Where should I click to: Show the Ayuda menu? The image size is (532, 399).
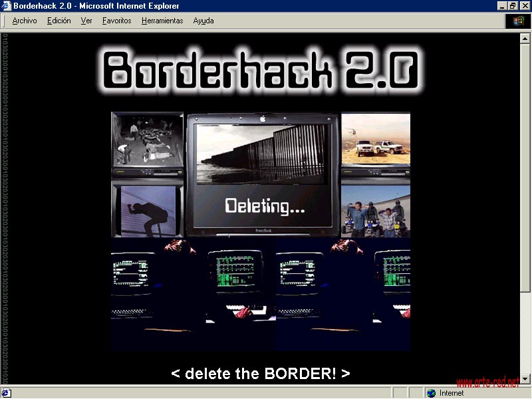click(x=203, y=21)
